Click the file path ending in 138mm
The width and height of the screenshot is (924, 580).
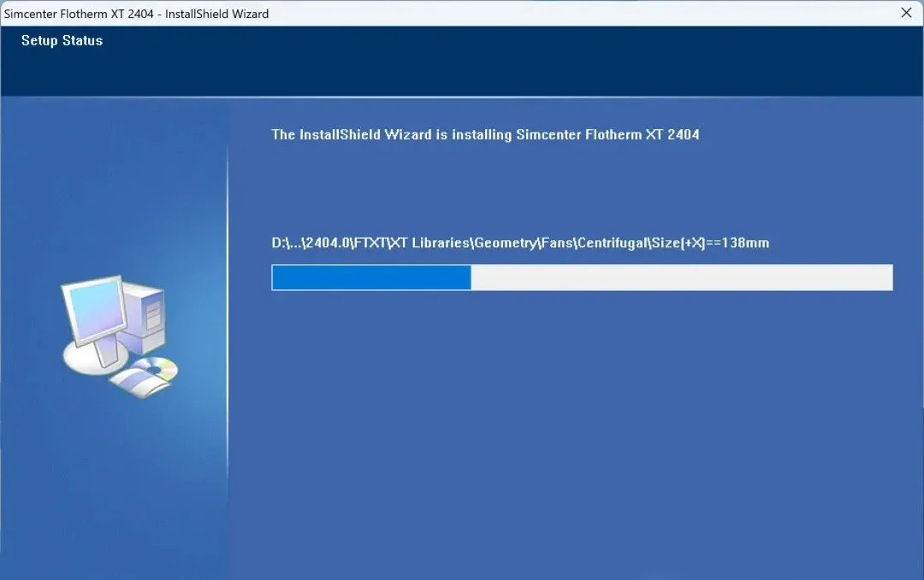pyautogui.click(x=520, y=243)
